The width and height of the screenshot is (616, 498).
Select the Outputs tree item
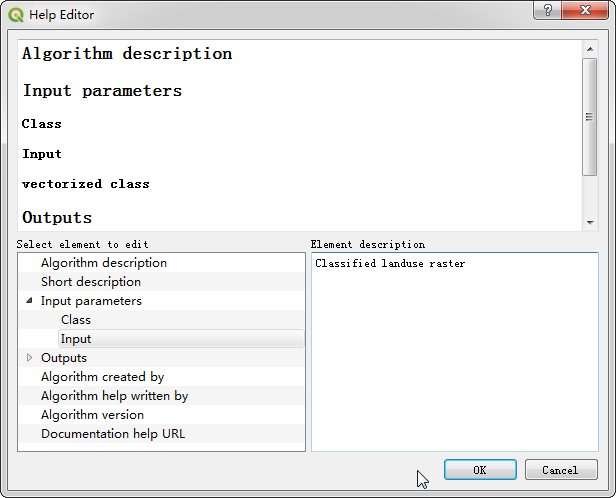coord(64,358)
